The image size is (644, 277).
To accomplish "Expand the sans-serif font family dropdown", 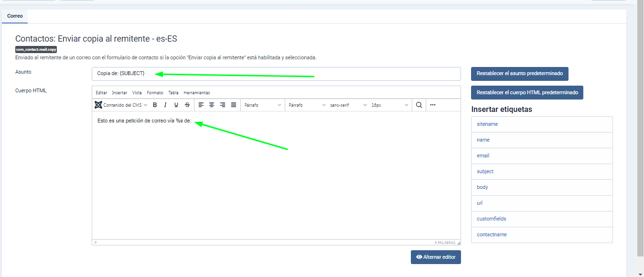I will pyautogui.click(x=348, y=105).
